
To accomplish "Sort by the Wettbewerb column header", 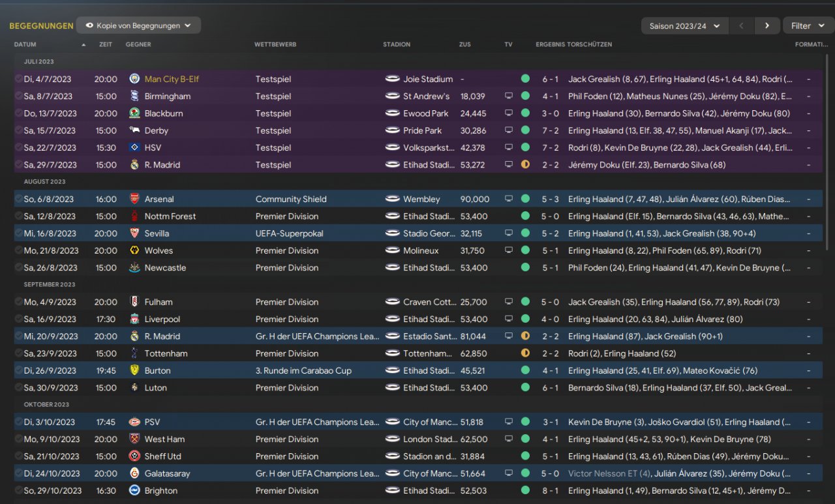I will click(x=275, y=44).
